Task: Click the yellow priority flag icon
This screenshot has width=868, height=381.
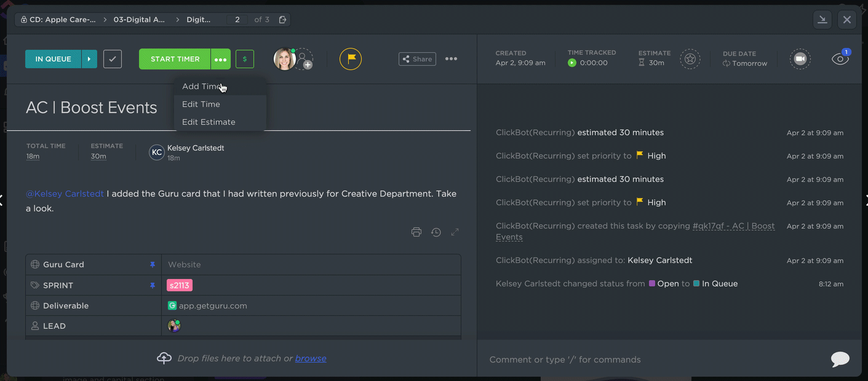Action: point(351,59)
